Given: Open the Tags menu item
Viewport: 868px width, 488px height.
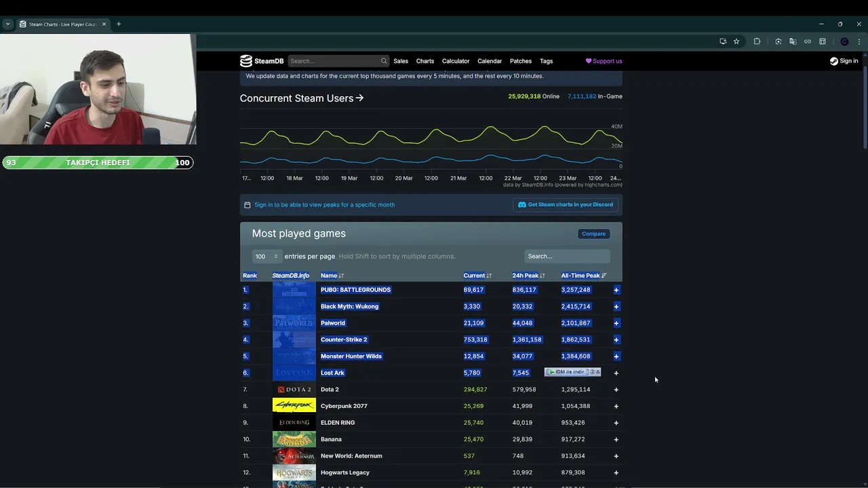Looking at the screenshot, I should (546, 61).
